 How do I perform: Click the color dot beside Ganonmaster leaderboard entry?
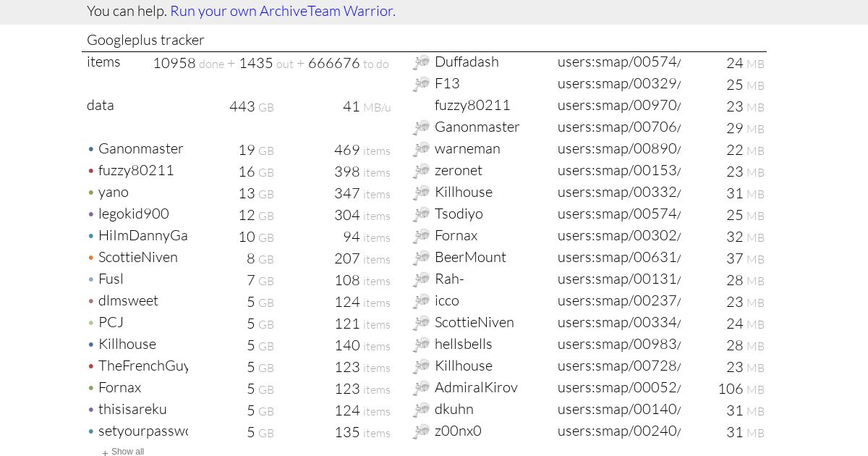pos(91,150)
